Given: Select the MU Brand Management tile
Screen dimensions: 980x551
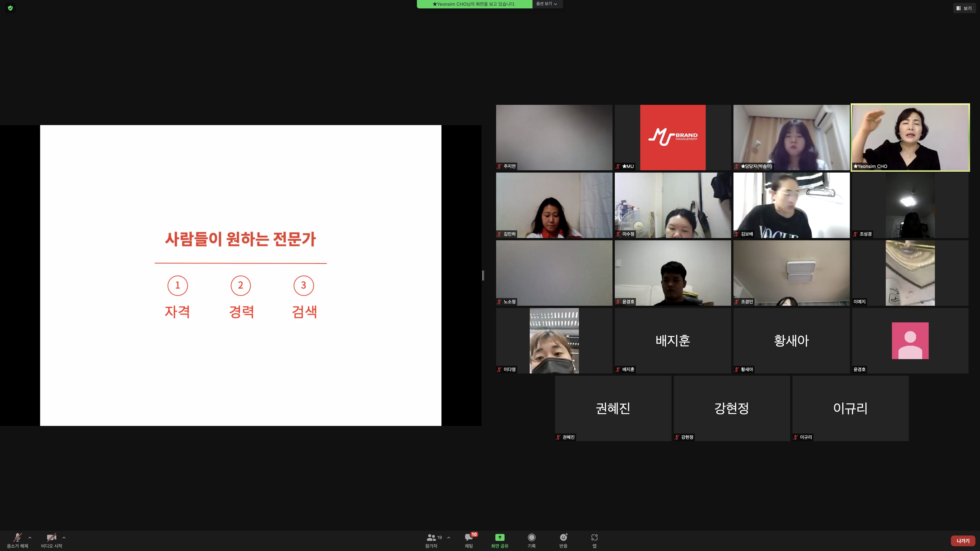Looking at the screenshot, I should point(673,137).
